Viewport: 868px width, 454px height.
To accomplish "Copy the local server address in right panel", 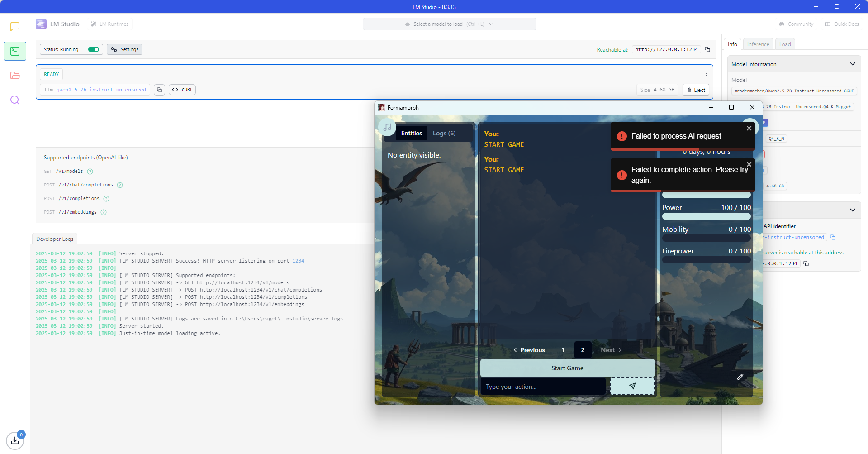I will point(806,263).
